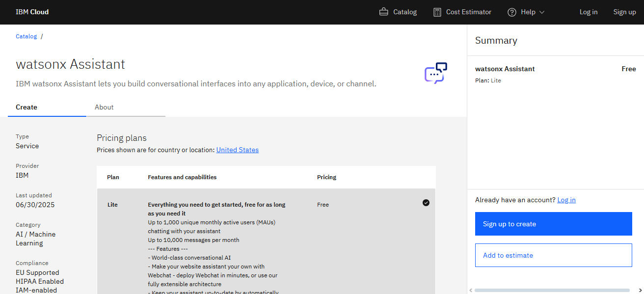644x294 pixels.
Task: Go to IBM Cloud home
Action: point(32,12)
